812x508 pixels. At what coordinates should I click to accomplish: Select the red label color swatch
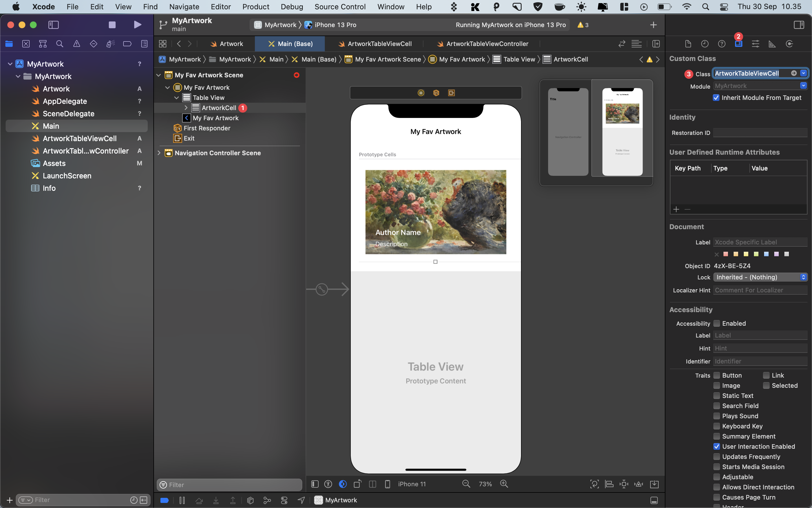[x=726, y=254]
